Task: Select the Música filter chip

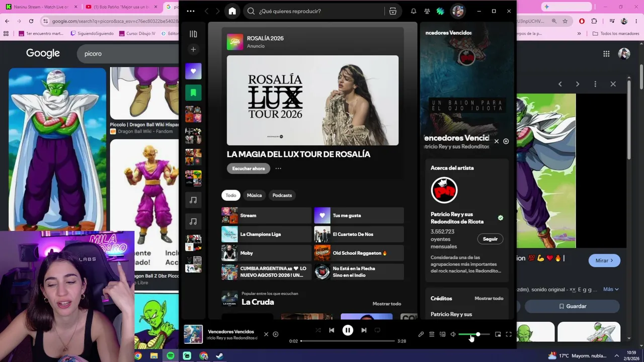Action: [x=254, y=195]
